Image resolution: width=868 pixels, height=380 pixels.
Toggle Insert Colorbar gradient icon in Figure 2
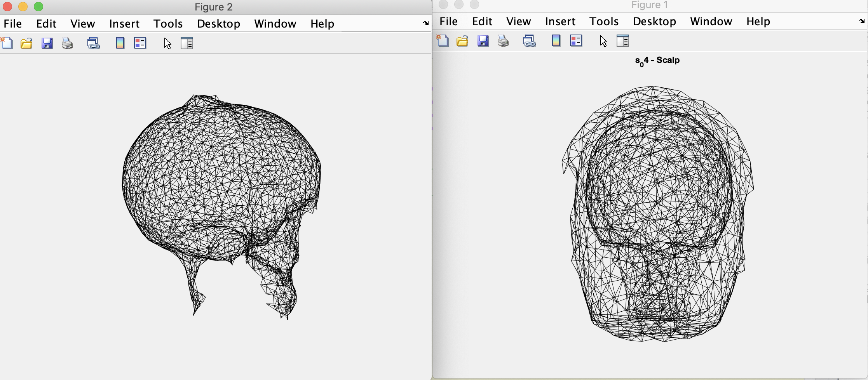coord(120,43)
